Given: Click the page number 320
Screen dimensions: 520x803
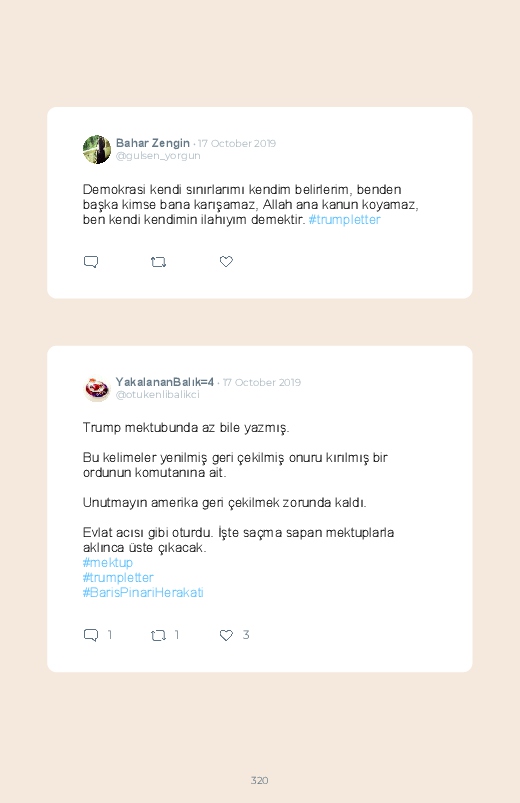Looking at the screenshot, I should tap(260, 780).
